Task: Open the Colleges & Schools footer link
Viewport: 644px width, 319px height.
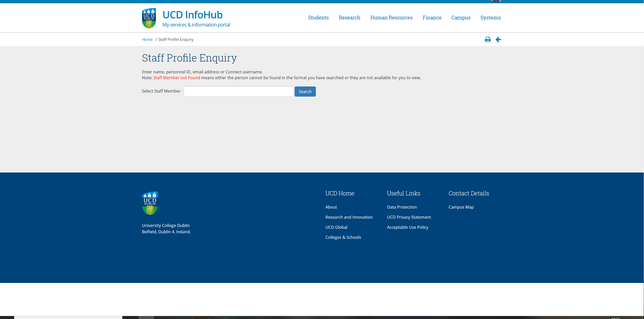Action: coord(343,237)
